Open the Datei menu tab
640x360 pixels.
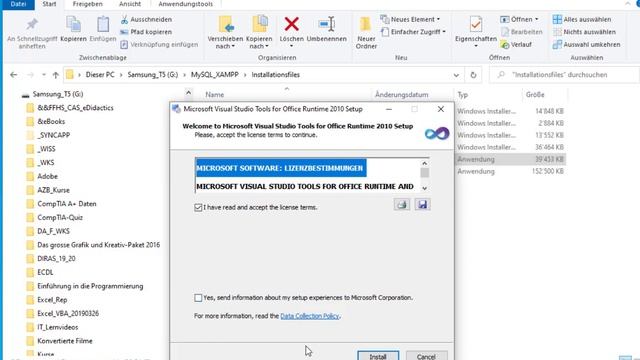pos(18,4)
